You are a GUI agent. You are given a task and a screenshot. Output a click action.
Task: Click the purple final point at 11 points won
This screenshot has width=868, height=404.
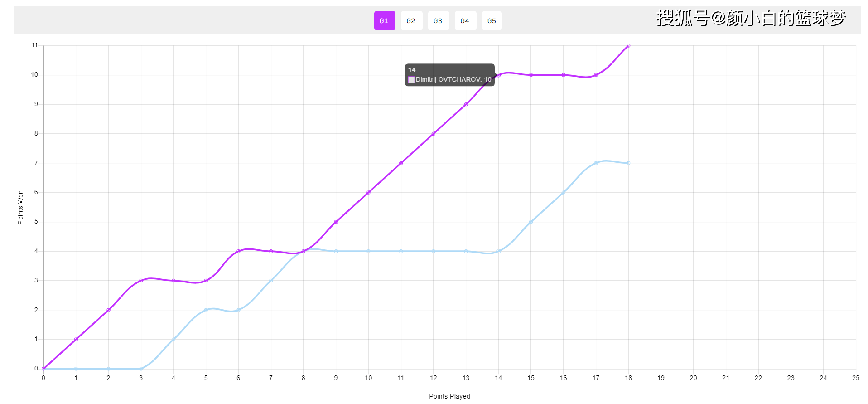pos(628,46)
